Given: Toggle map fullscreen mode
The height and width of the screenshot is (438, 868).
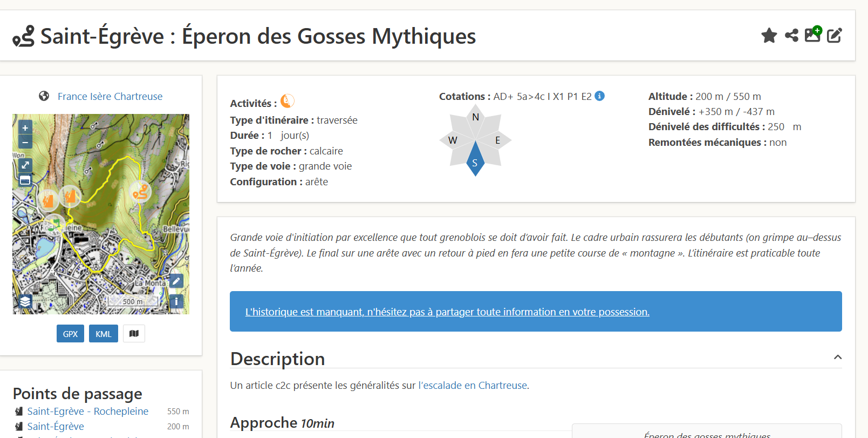Looking at the screenshot, I should pos(25,165).
